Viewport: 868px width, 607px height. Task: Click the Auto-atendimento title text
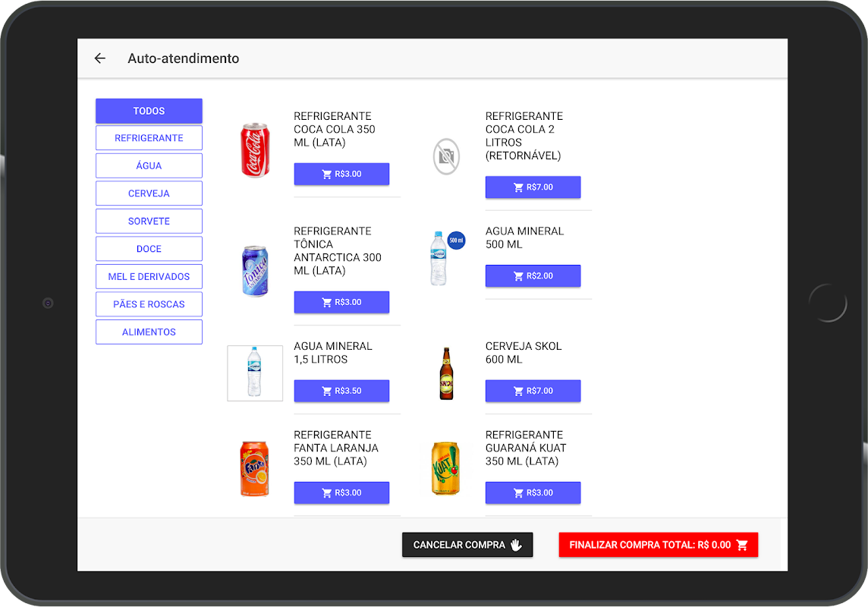(x=183, y=58)
